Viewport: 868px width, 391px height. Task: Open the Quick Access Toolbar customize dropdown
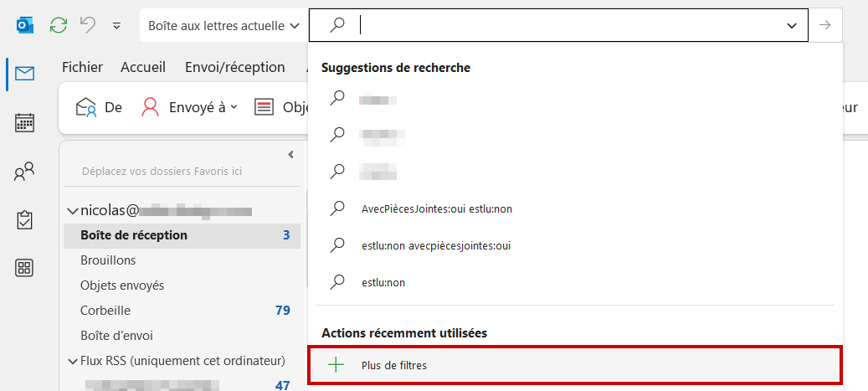pos(117,25)
